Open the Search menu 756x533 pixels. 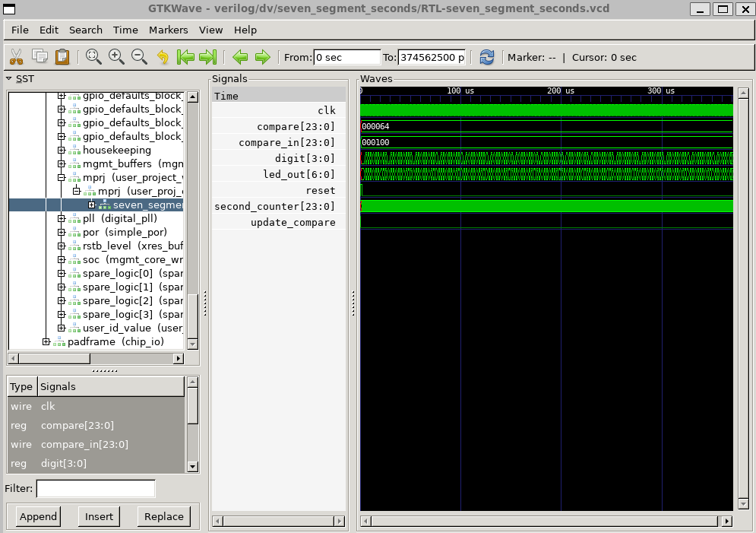tap(85, 30)
